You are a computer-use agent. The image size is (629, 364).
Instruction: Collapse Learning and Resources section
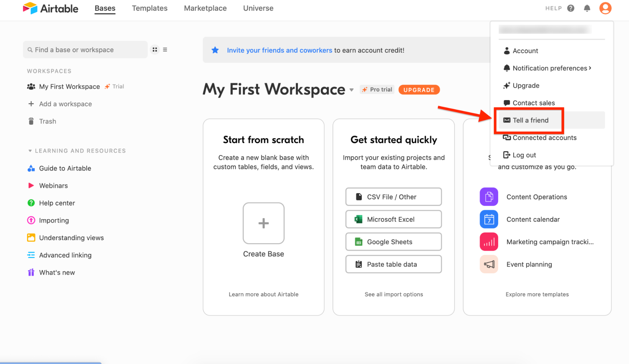click(30, 151)
